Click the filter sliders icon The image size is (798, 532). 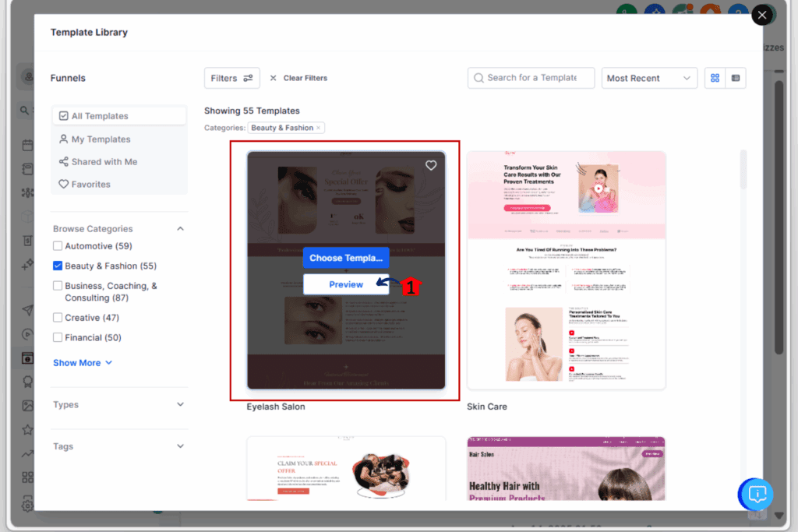248,78
